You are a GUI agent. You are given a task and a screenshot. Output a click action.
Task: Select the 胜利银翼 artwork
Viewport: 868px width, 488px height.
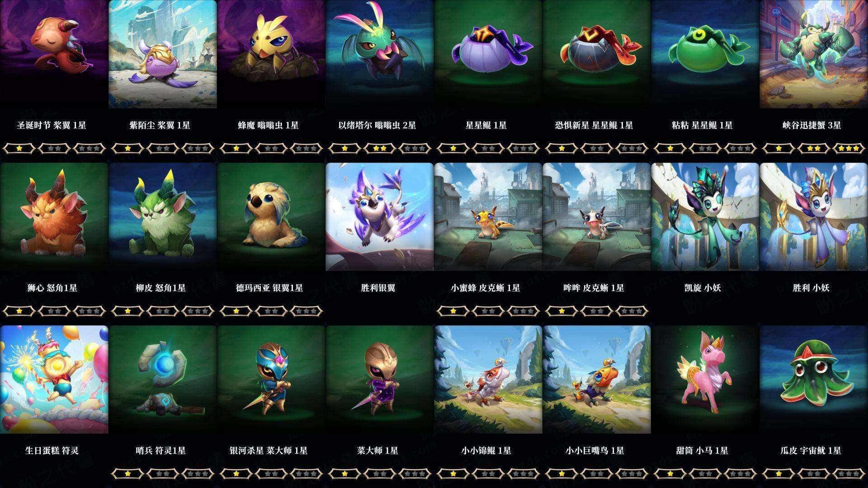point(380,217)
